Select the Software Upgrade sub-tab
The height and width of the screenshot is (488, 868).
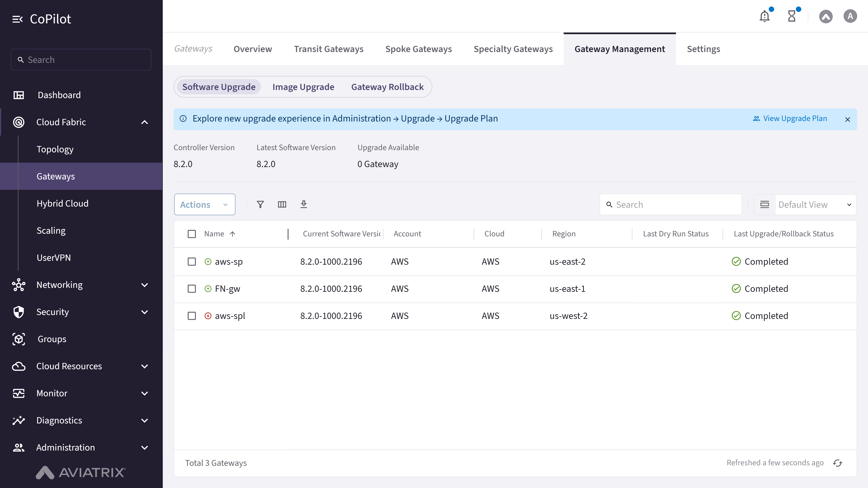219,87
